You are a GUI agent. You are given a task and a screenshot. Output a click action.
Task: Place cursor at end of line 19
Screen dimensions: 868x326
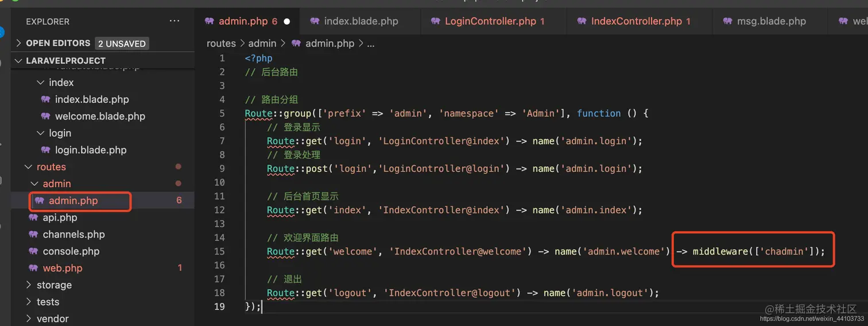262,306
